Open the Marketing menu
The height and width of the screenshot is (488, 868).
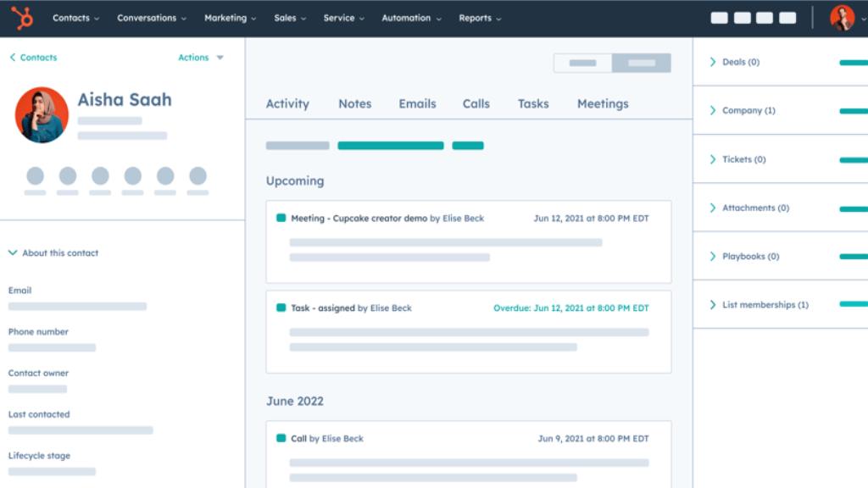click(x=229, y=18)
